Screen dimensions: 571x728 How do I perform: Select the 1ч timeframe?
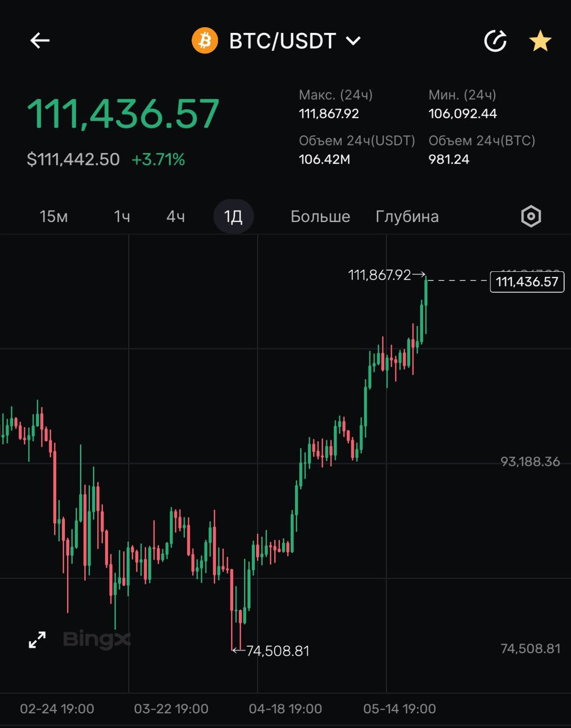[x=122, y=217]
